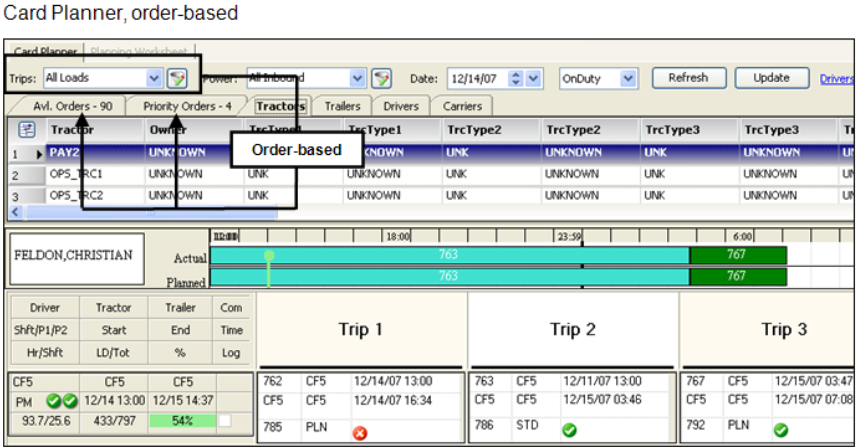Switch to the Trailers tab

click(342, 106)
